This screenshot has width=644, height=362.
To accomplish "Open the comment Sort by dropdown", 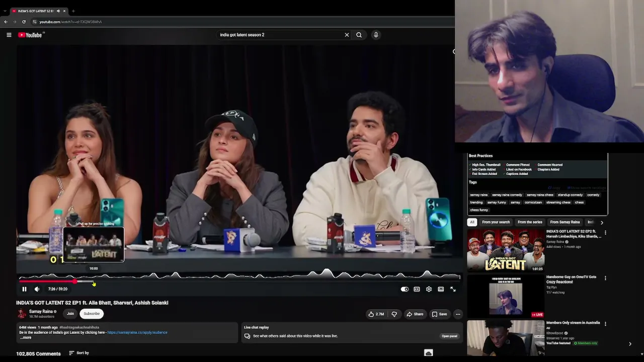I will click(79, 353).
